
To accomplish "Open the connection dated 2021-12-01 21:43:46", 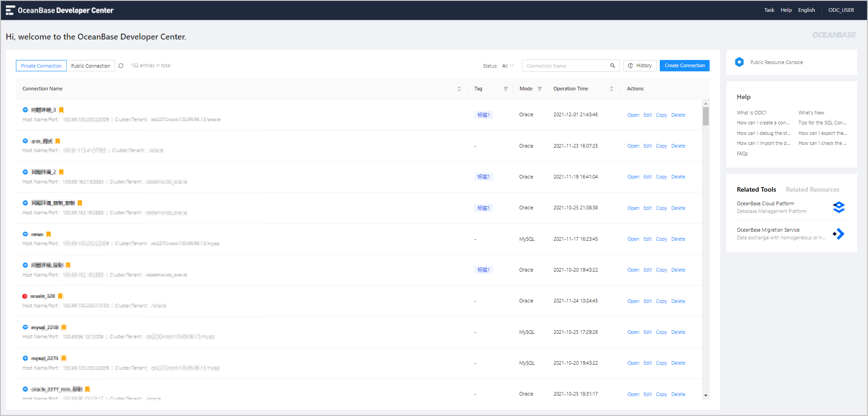I will pos(633,115).
